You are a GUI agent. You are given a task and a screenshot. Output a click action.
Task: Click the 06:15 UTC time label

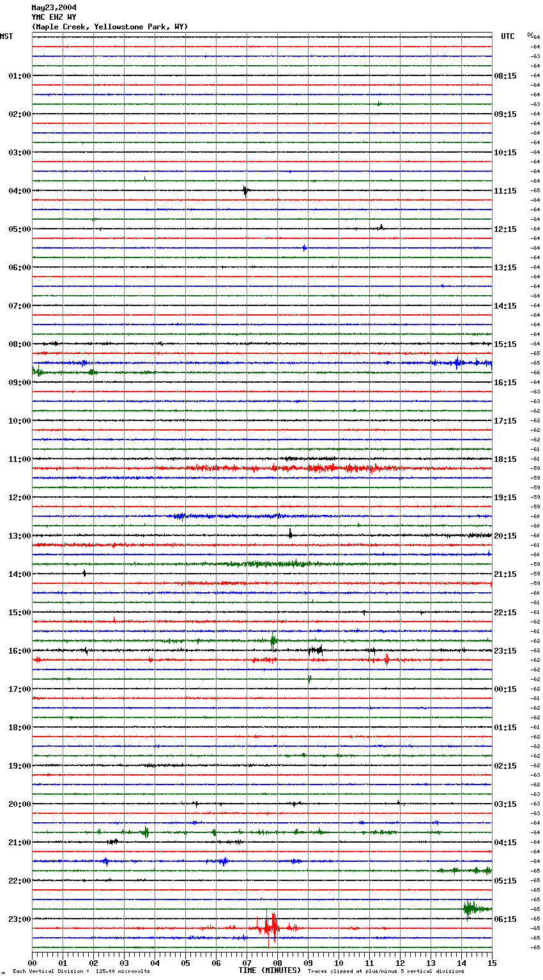coord(505,919)
